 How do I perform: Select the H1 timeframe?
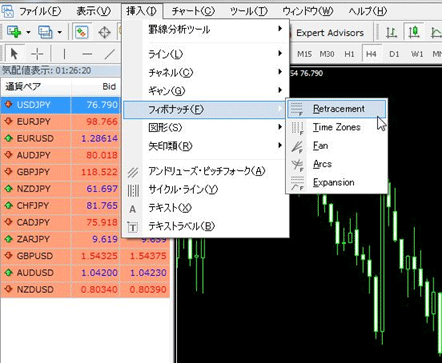pos(349,54)
